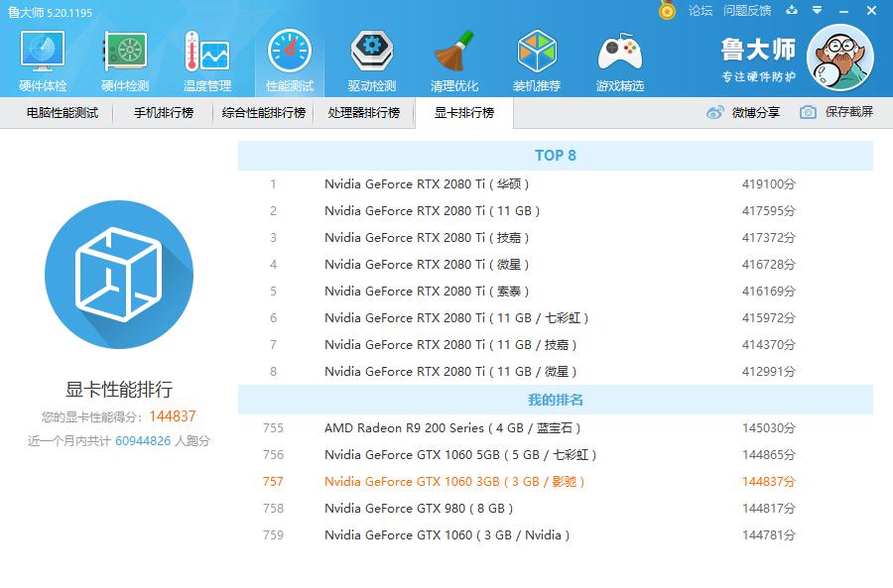The width and height of the screenshot is (893, 588).
Task: Open the 论坛 forum menu item
Action: (700, 9)
